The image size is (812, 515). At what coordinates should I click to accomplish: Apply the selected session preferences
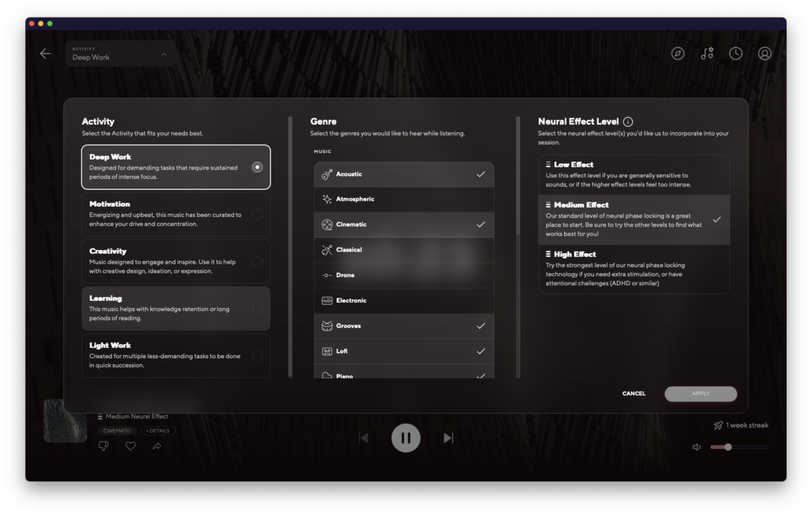700,394
